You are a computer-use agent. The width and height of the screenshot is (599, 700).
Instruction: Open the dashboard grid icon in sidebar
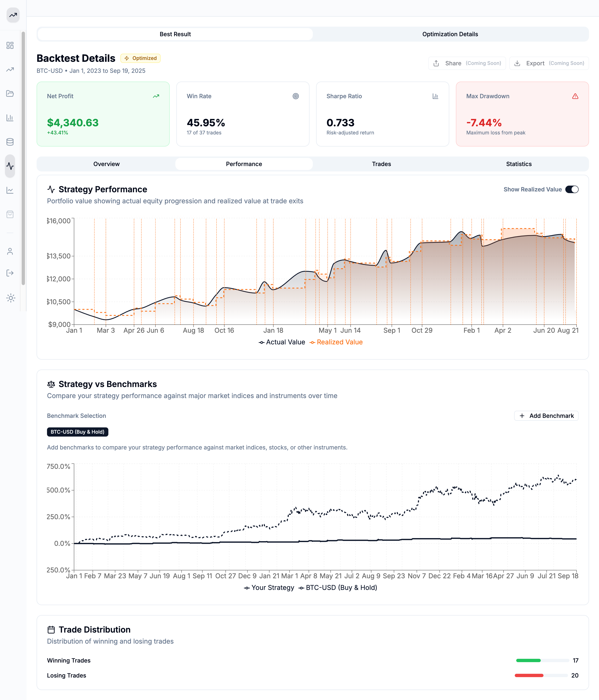point(10,46)
